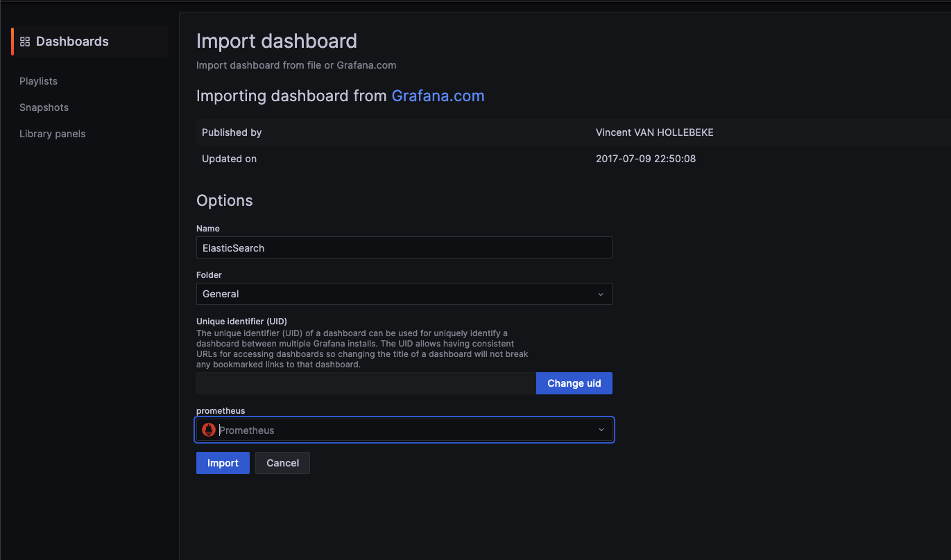Click the Dashboards grid icon in sidebar

tap(25, 42)
